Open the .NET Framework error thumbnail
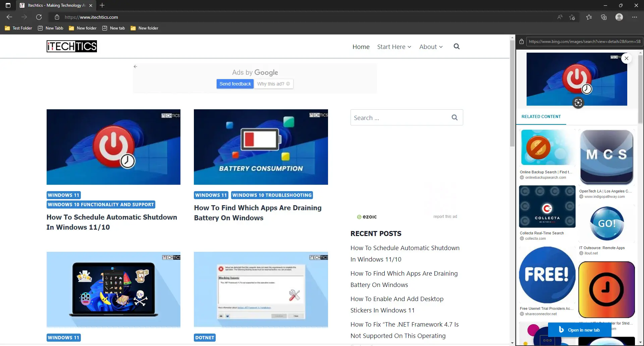 tap(261, 290)
